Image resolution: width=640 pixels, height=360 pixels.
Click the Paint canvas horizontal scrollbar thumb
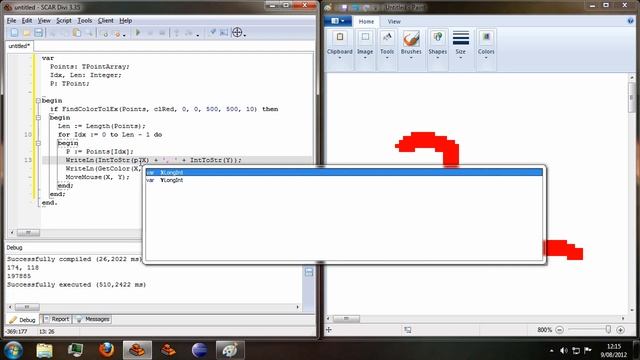[x=346, y=318]
